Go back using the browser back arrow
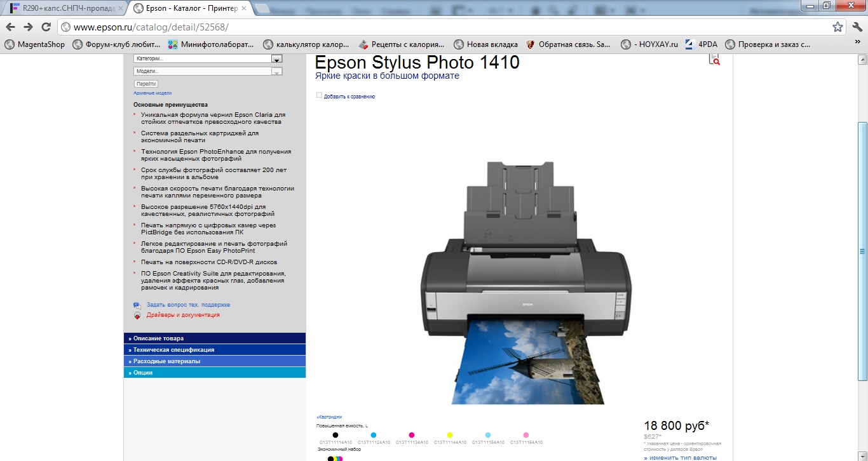868x461 pixels. tap(11, 27)
